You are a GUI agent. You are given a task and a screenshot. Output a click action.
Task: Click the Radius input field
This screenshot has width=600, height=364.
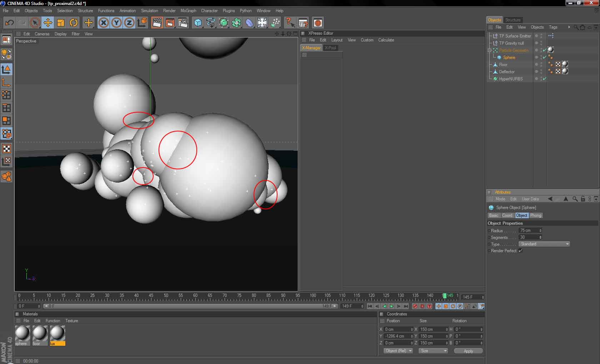pos(529,230)
